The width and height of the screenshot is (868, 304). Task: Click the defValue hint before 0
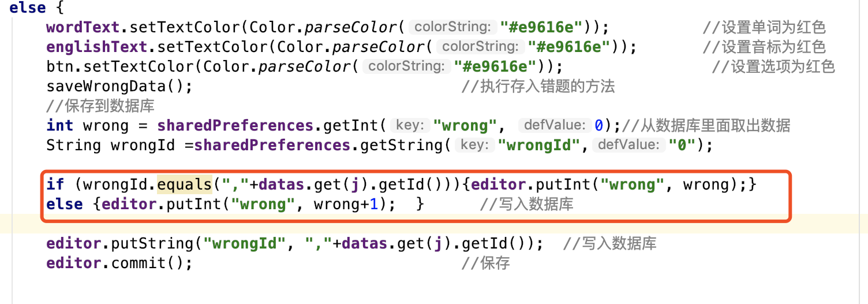(554, 125)
